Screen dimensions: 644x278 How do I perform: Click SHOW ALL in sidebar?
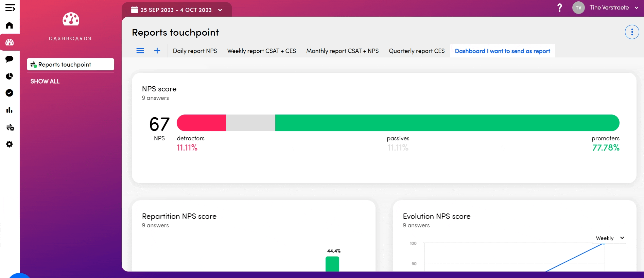pos(45,82)
